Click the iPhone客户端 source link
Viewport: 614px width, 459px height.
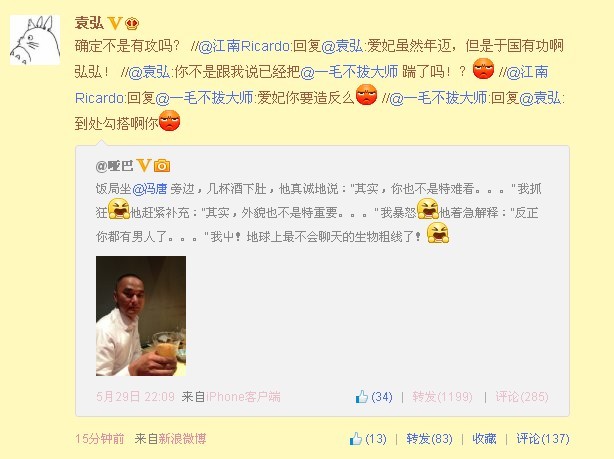point(243,397)
